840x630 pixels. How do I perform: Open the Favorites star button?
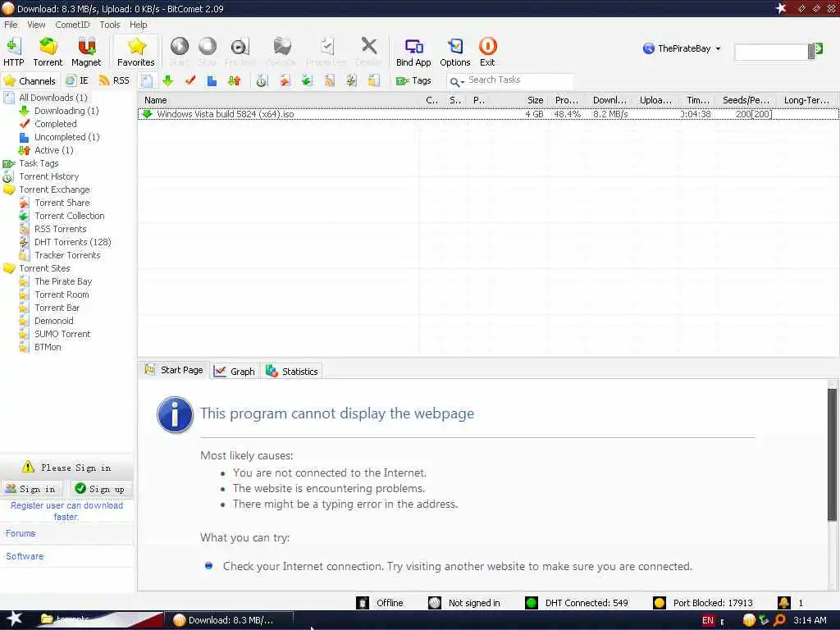136,52
